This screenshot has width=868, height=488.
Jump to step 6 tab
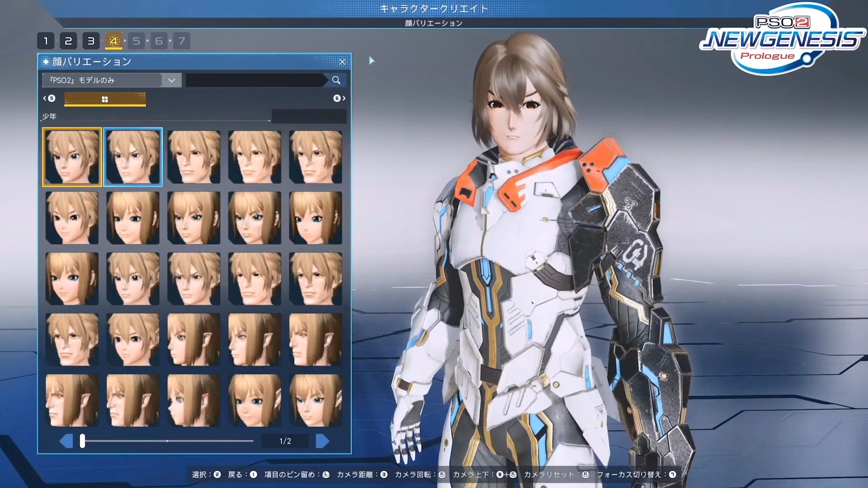159,41
